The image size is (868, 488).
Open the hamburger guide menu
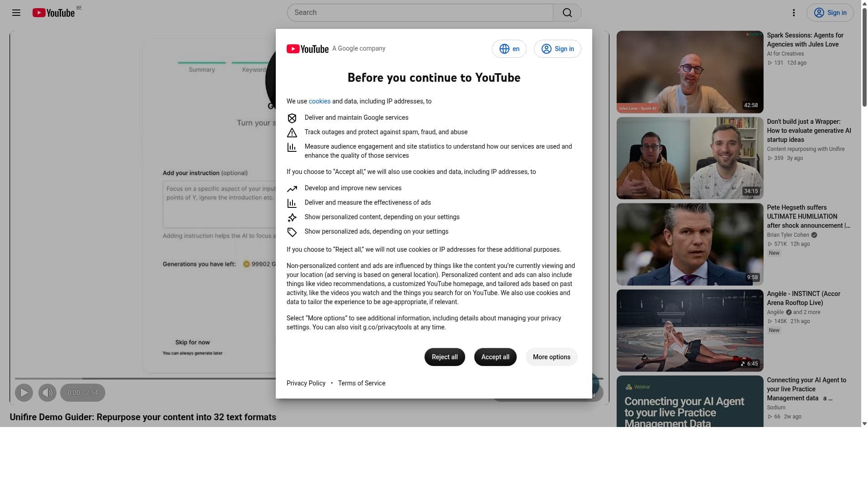click(16, 13)
